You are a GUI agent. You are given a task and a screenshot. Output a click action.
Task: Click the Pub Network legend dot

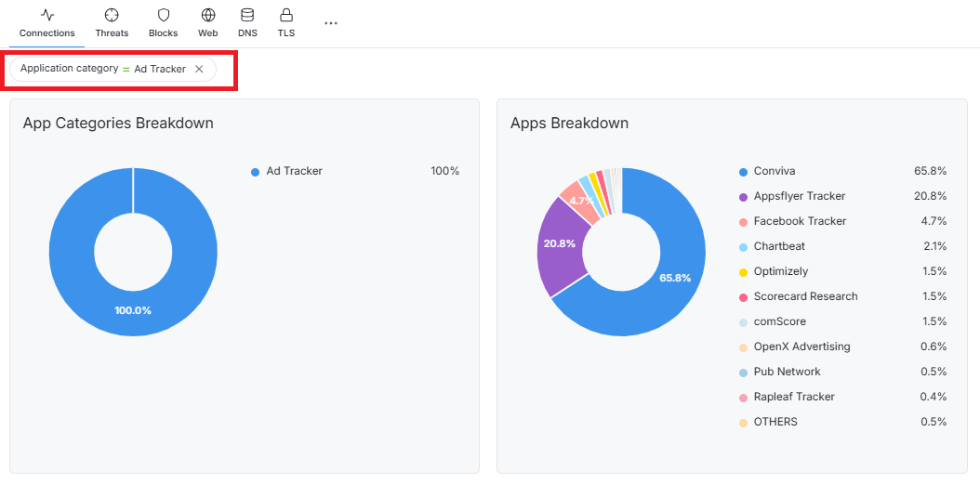pyautogui.click(x=743, y=373)
